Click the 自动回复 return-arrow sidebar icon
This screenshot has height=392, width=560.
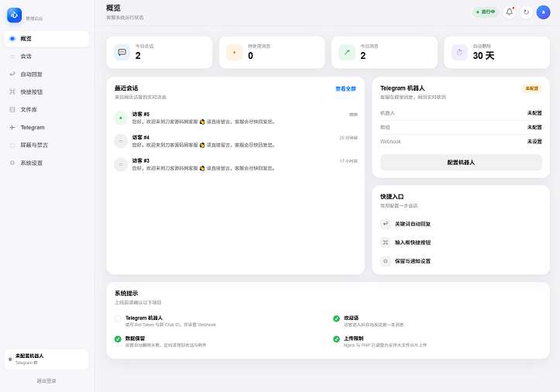tap(12, 74)
